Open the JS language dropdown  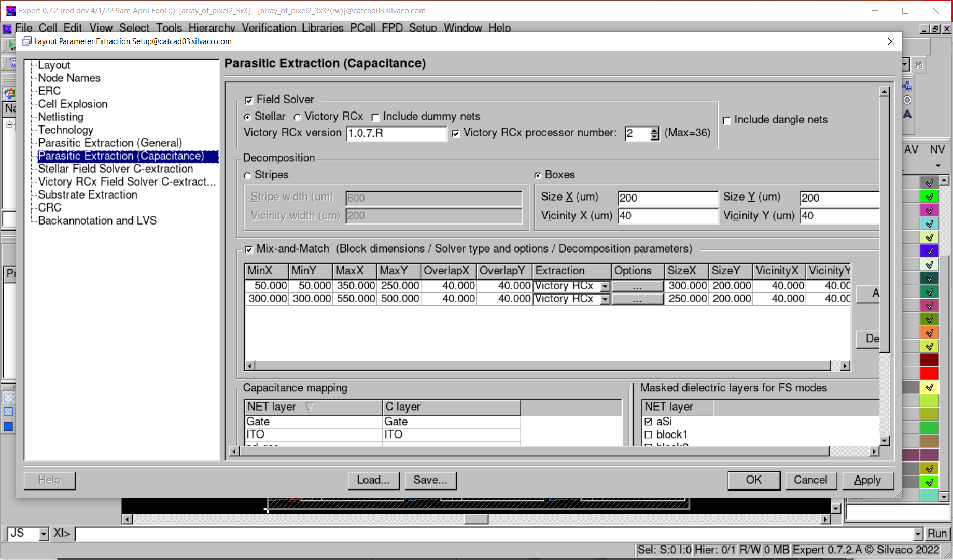(44, 534)
